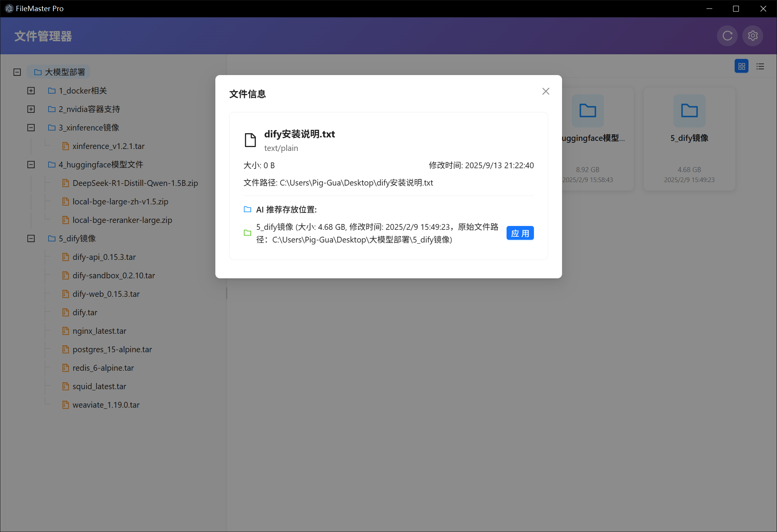Screen dimensions: 777x532
Task: Click the 修改时间 2025/9/13 21:22:40 text
Action: tap(481, 166)
